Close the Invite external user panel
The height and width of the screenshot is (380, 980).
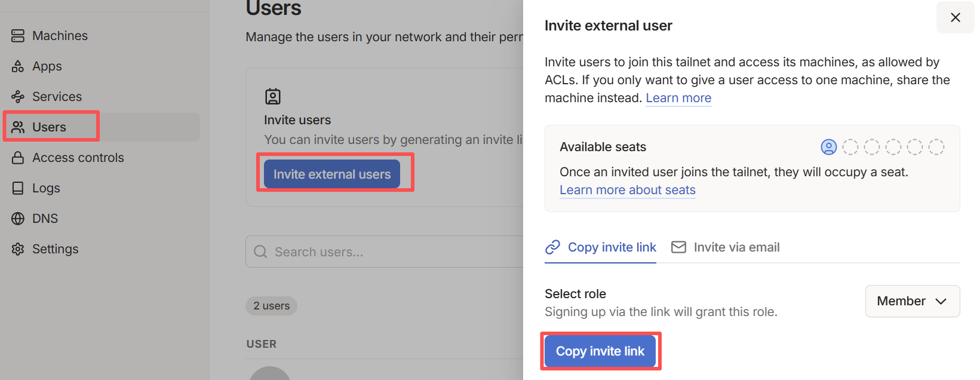point(956,17)
